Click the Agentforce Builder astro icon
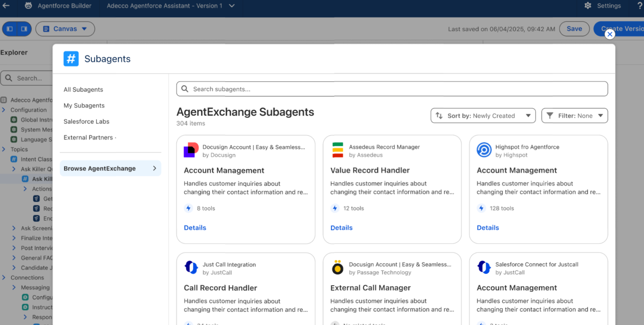644x325 pixels. click(28, 5)
